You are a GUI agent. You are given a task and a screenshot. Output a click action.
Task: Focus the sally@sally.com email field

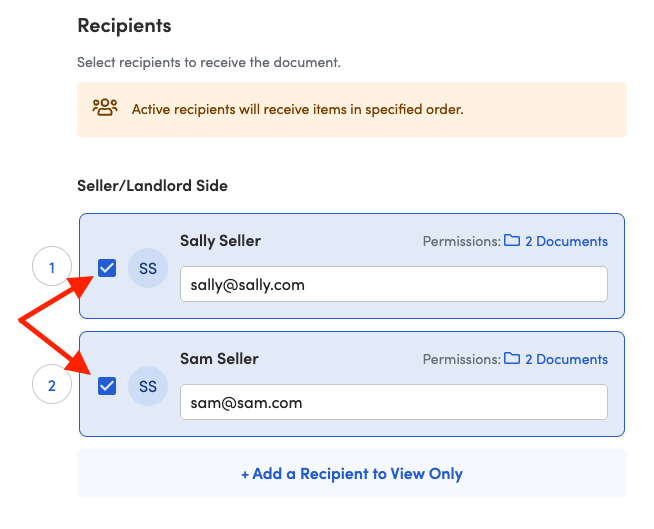click(394, 284)
